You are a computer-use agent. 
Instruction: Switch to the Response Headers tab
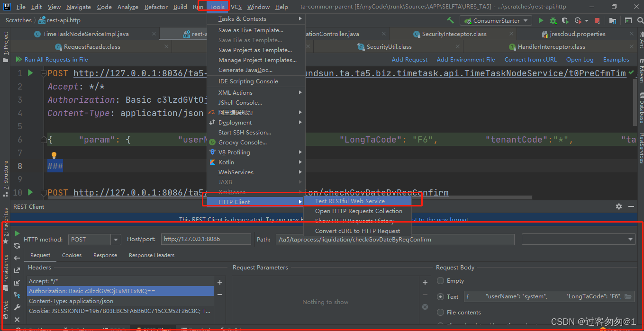pos(152,255)
